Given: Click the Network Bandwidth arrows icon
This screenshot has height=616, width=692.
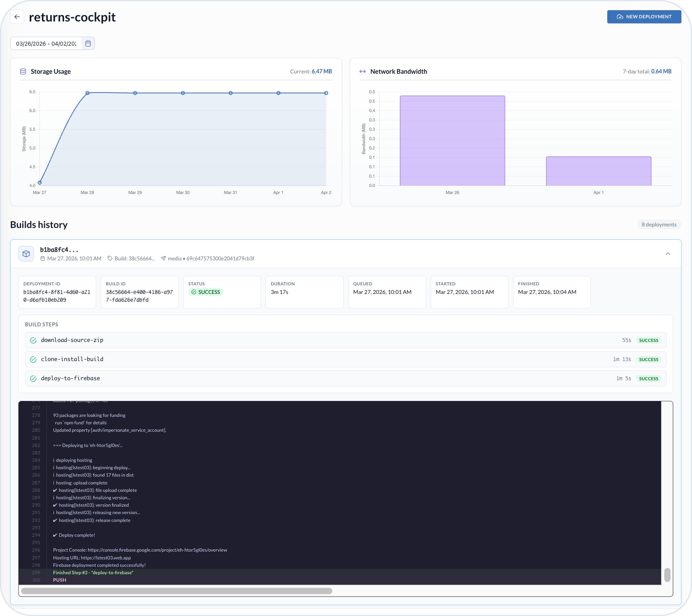Looking at the screenshot, I should (x=363, y=71).
